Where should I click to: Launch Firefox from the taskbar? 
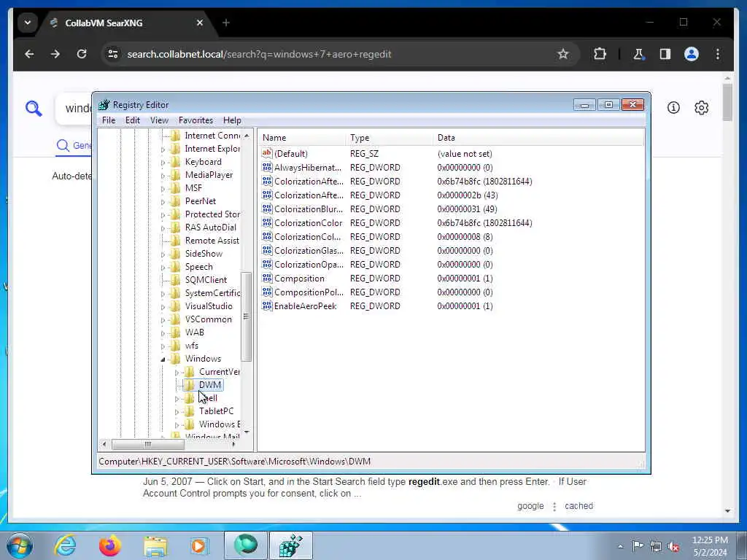pos(110,545)
